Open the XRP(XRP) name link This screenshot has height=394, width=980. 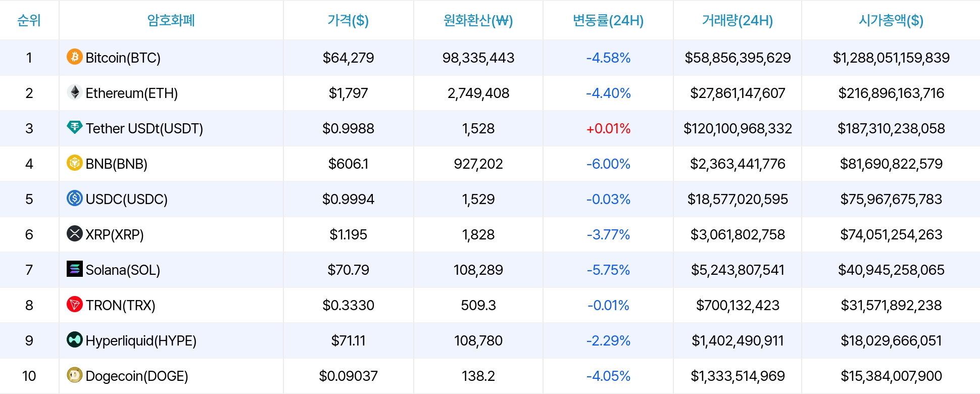click(x=115, y=234)
